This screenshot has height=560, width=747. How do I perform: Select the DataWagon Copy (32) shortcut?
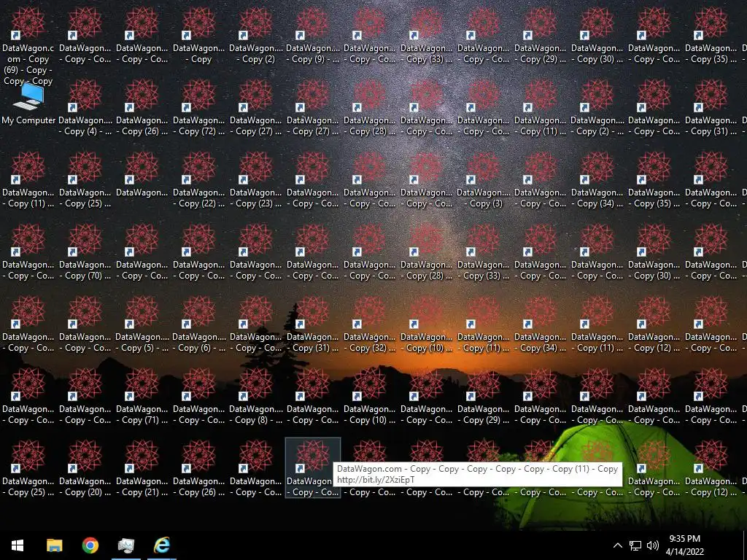tap(370, 324)
